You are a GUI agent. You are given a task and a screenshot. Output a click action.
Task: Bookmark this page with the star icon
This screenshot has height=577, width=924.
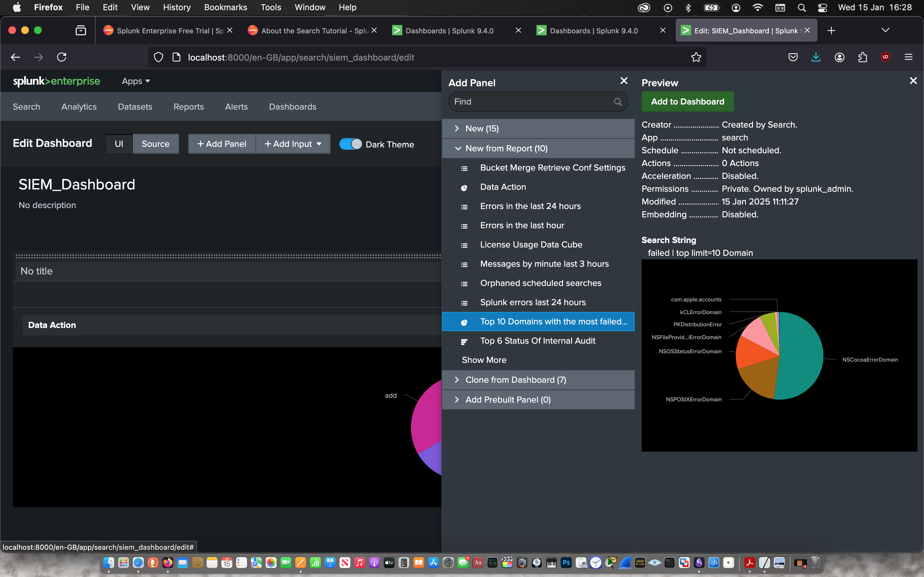click(696, 57)
